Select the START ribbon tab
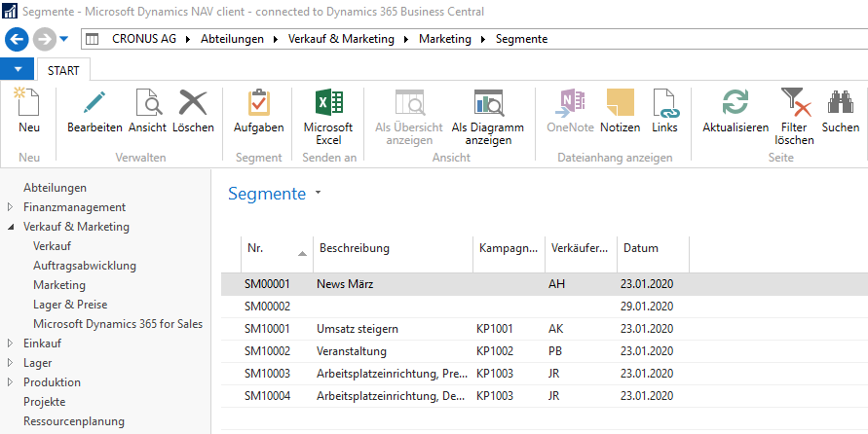This screenshot has width=868, height=434. 63,70
